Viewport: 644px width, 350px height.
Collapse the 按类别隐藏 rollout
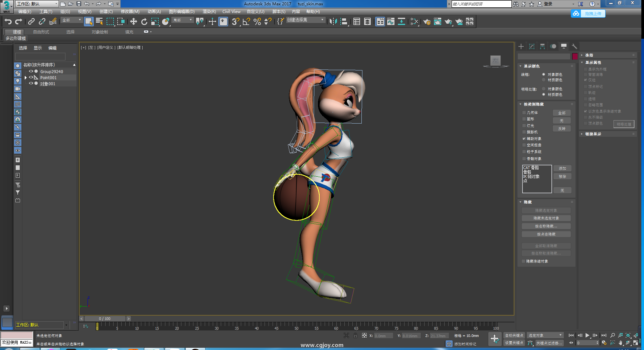546,104
